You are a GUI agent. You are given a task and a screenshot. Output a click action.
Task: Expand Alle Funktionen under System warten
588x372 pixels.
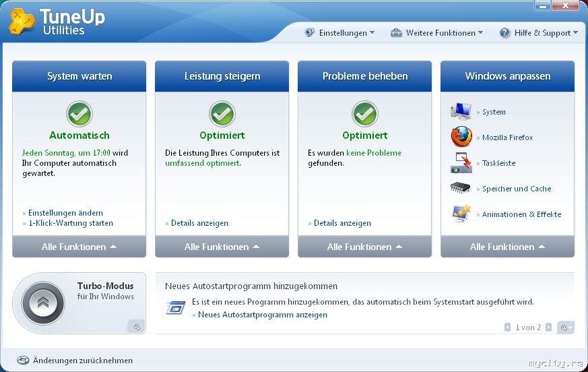[x=79, y=247]
